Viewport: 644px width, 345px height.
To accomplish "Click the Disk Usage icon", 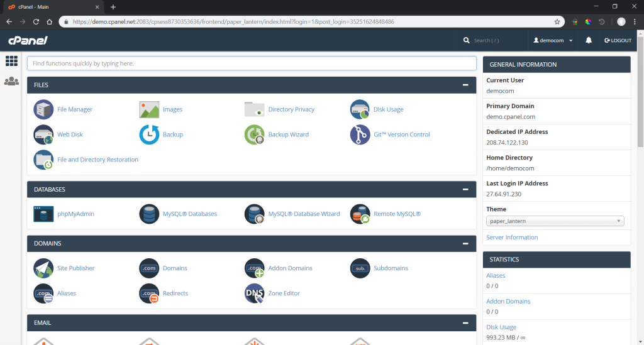I will pos(360,109).
